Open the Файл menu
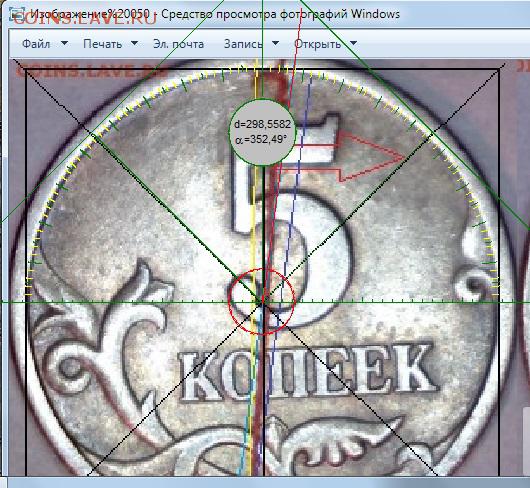 click(x=36, y=44)
